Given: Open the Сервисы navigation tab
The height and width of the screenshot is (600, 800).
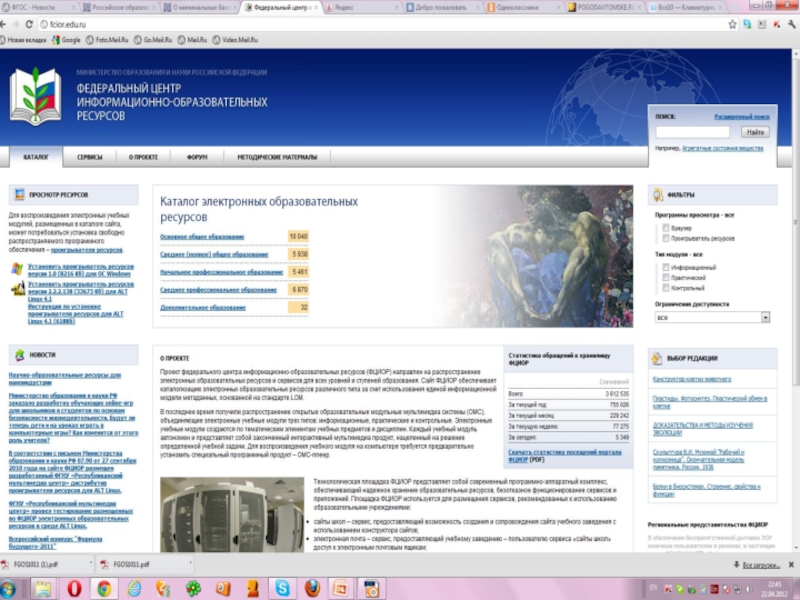Looking at the screenshot, I should (x=90, y=157).
